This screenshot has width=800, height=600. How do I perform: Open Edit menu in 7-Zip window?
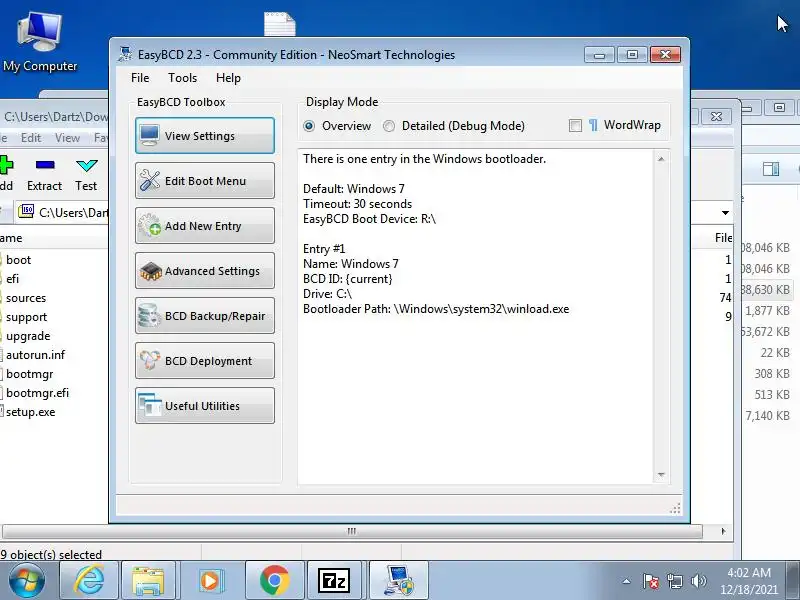click(31, 138)
